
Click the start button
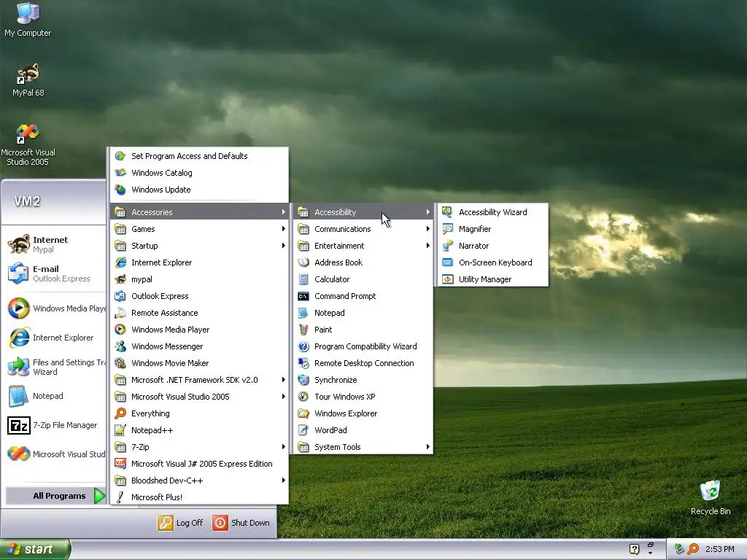35,549
